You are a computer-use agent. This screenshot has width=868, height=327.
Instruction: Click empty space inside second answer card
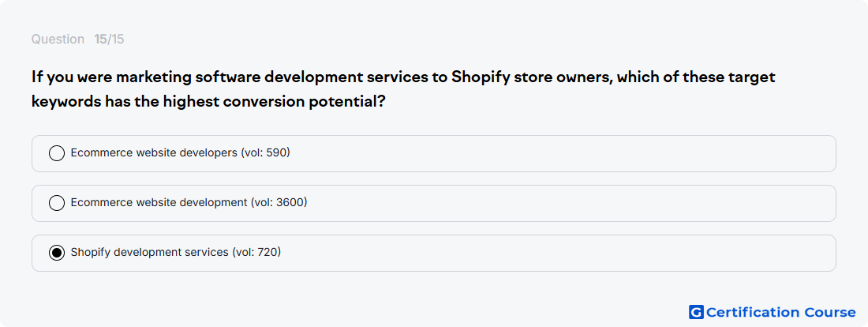554,204
